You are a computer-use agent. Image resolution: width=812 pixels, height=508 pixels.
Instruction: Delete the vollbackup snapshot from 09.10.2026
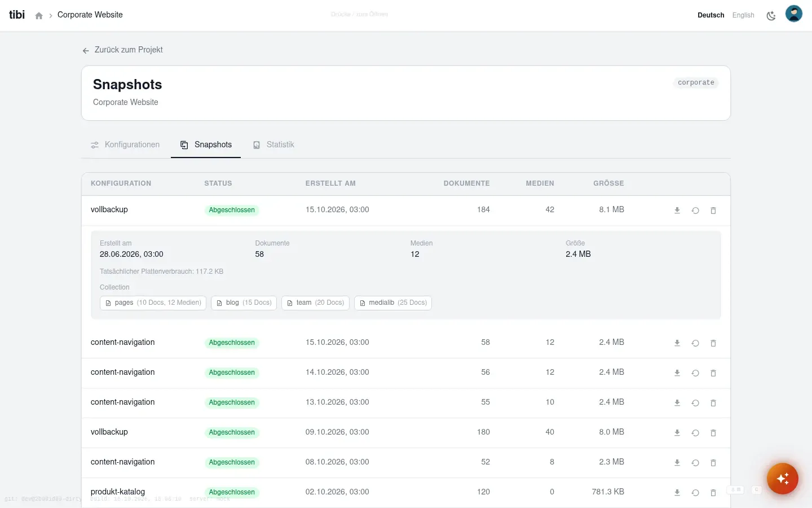click(x=713, y=432)
